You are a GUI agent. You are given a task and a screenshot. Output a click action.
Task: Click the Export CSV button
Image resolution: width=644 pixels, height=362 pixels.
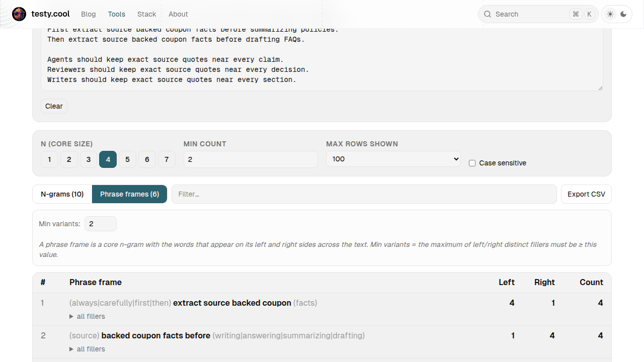(x=586, y=194)
